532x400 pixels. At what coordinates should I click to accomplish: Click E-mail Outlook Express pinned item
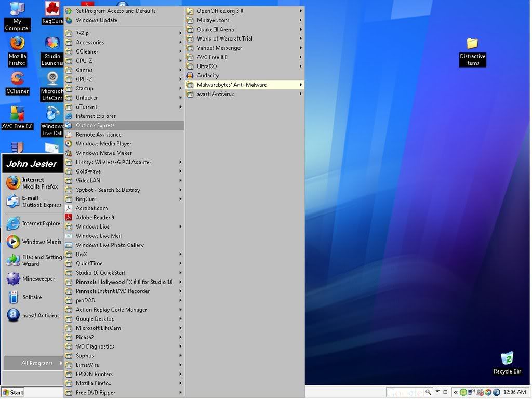click(33, 201)
